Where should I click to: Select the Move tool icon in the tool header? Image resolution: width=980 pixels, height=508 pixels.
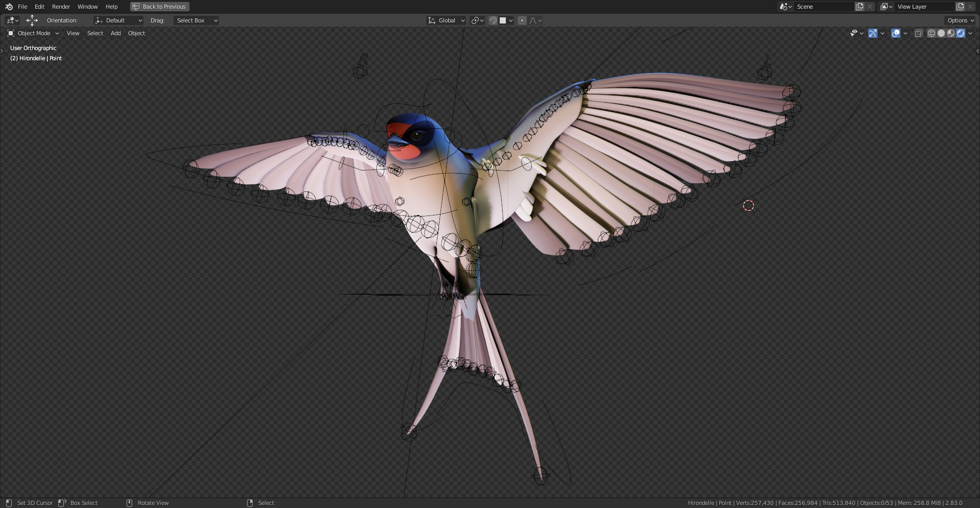coord(32,20)
